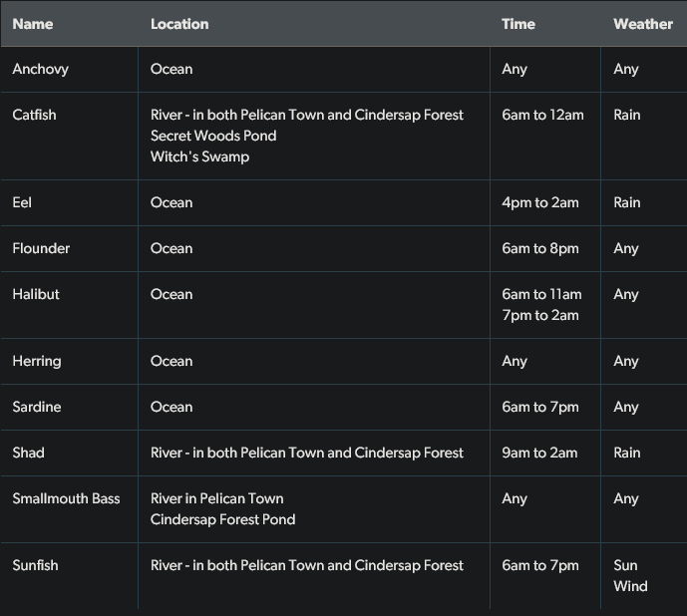Select the Herring name cell
The image size is (687, 616).
point(37,361)
